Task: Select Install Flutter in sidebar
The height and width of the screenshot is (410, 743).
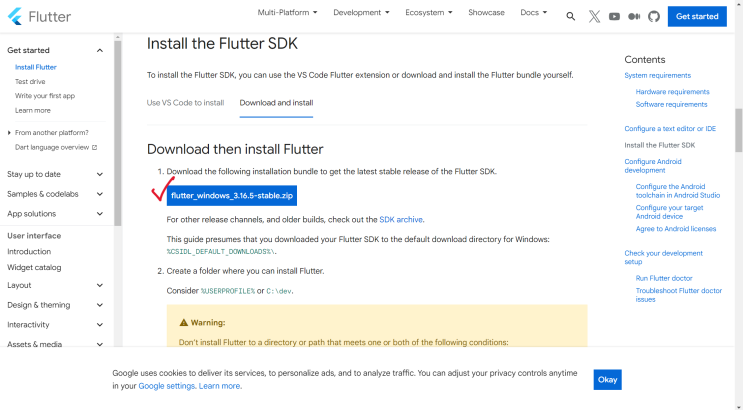Action: 36,67
